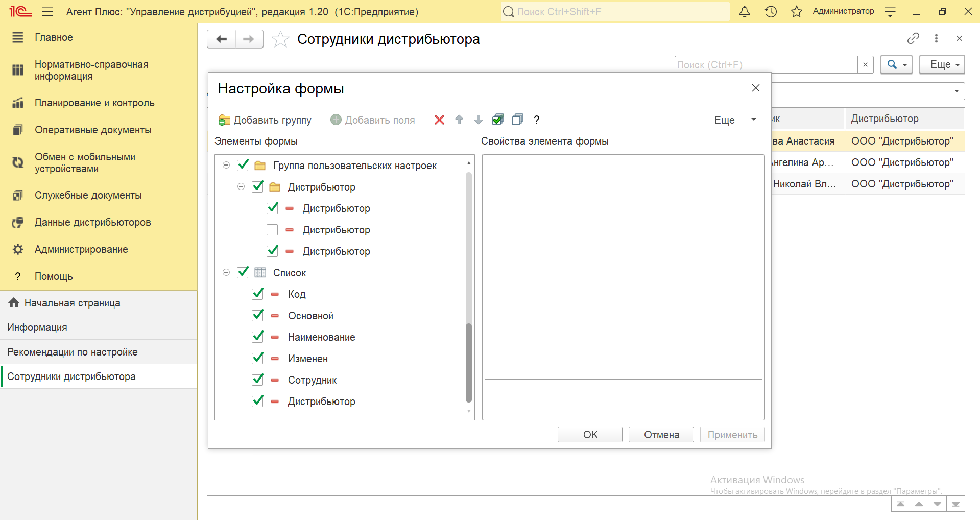Go forward with the right arrow
This screenshot has width=980, height=520.
(249, 39)
